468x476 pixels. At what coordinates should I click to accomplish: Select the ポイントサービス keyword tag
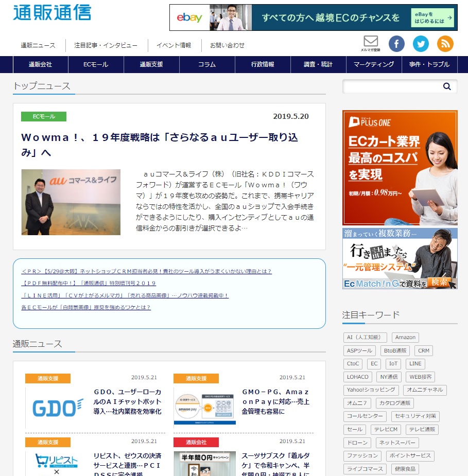click(x=410, y=455)
